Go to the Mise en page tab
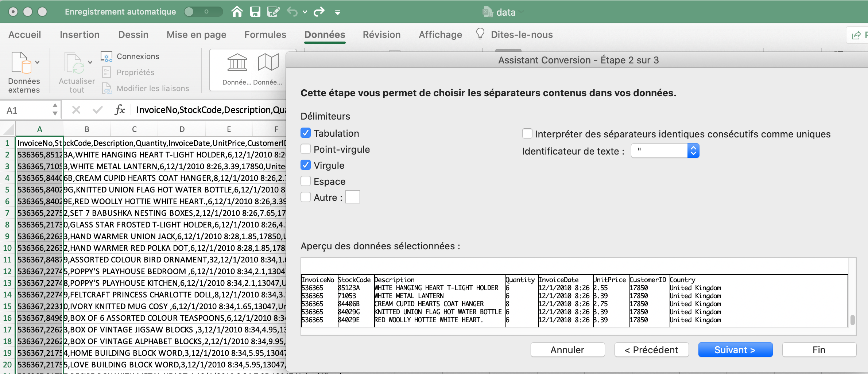Viewport: 868px width, 374px height. (196, 35)
